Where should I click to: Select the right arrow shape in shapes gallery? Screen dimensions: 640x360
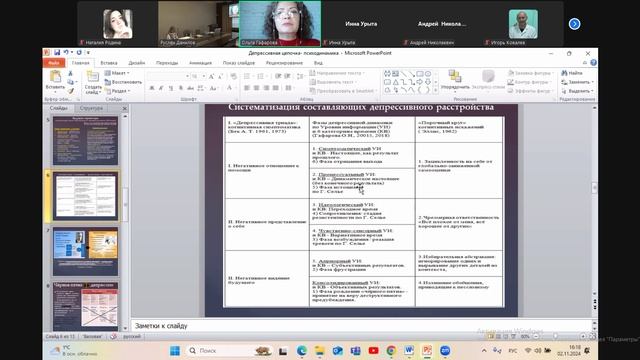420,82
